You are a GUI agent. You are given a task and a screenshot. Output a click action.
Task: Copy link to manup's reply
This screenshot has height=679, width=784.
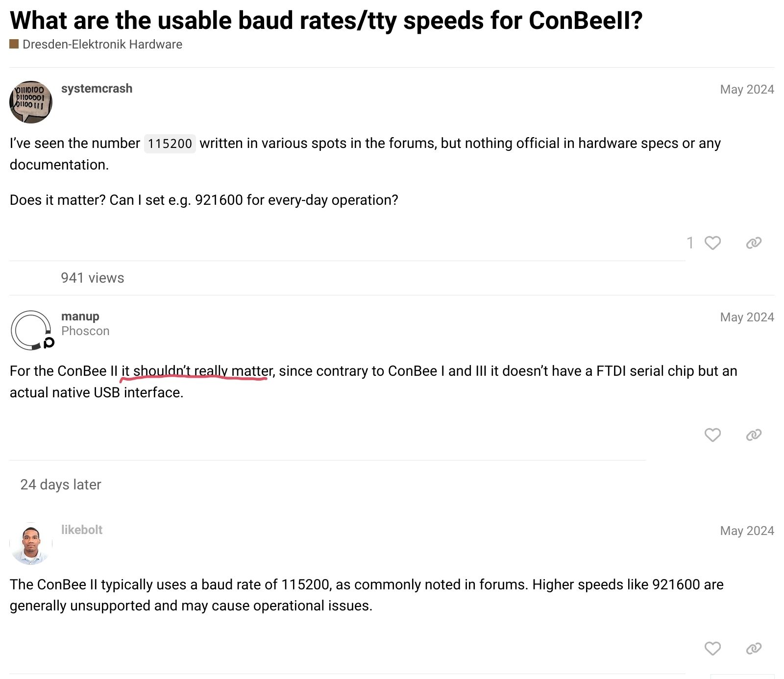click(754, 435)
